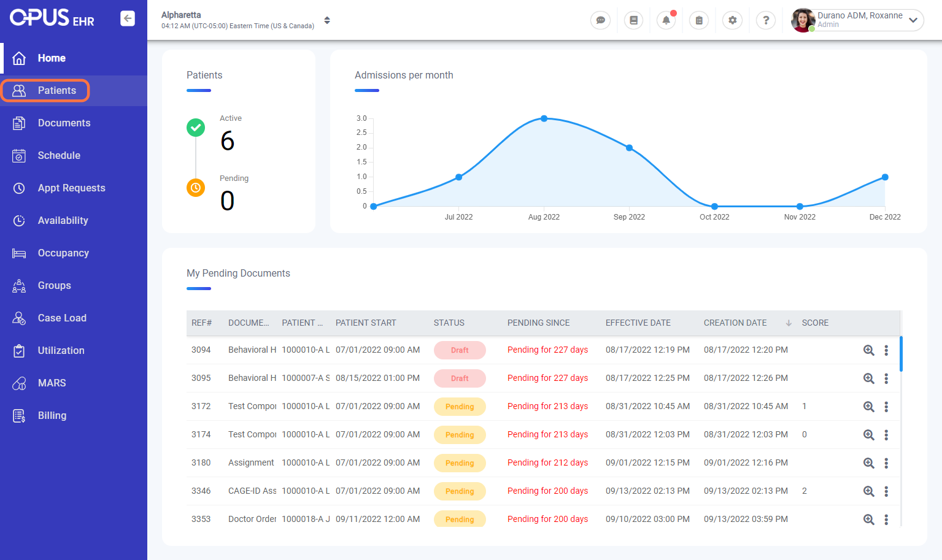Click the OPUS EHR logo
The image size is (942, 560).
pos(52,18)
